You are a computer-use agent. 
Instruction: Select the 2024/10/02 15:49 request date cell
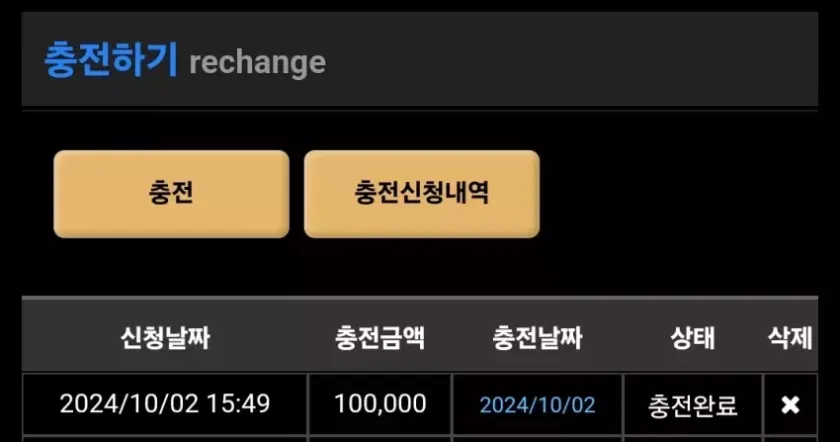pyautogui.click(x=164, y=405)
